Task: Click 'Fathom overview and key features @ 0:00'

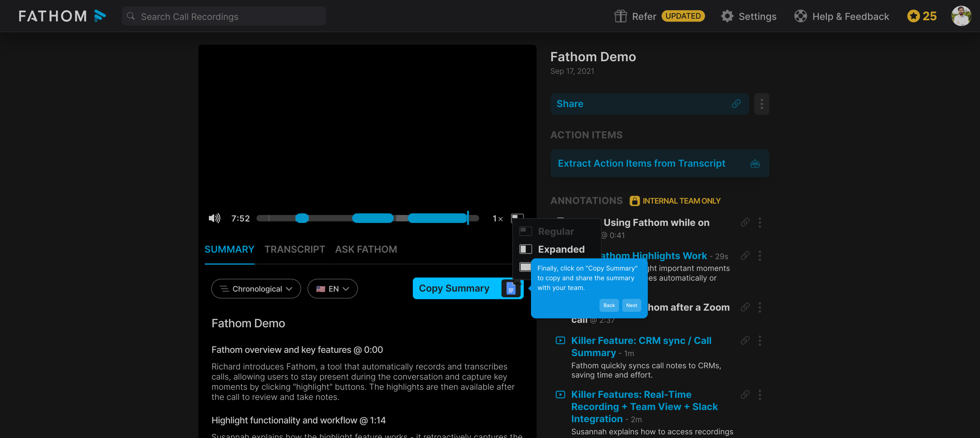Action: tap(297, 350)
